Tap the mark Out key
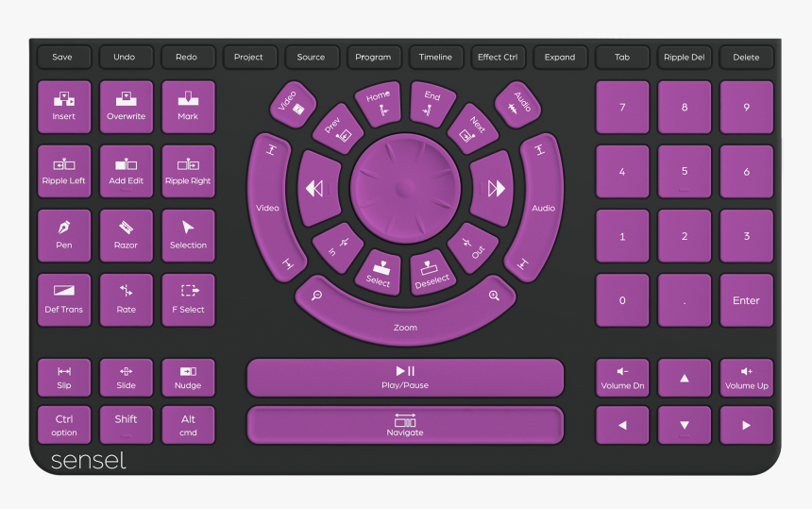 pos(473,247)
